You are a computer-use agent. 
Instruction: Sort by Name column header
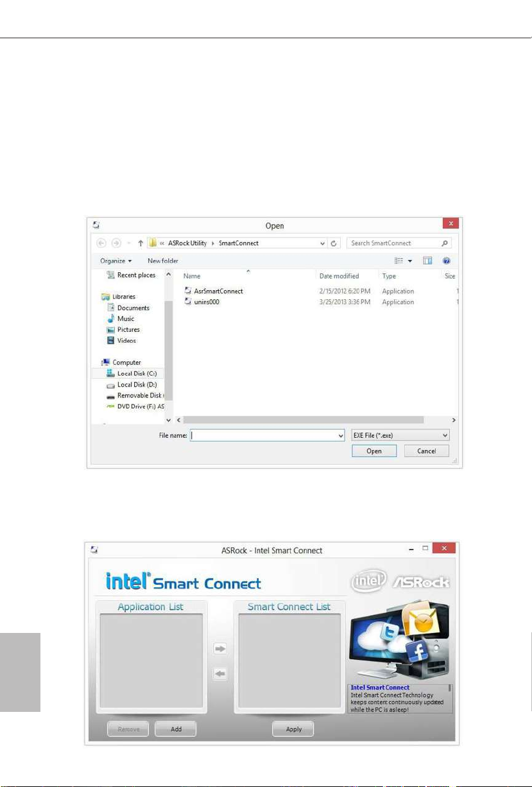192,276
